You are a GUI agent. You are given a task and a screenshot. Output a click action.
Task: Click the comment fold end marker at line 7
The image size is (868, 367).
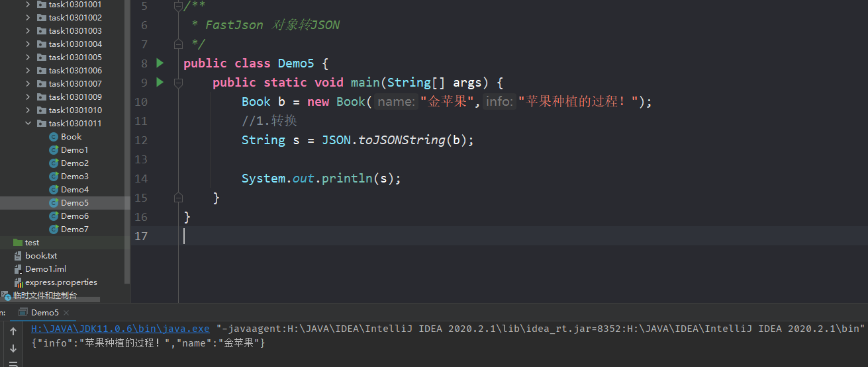point(178,44)
